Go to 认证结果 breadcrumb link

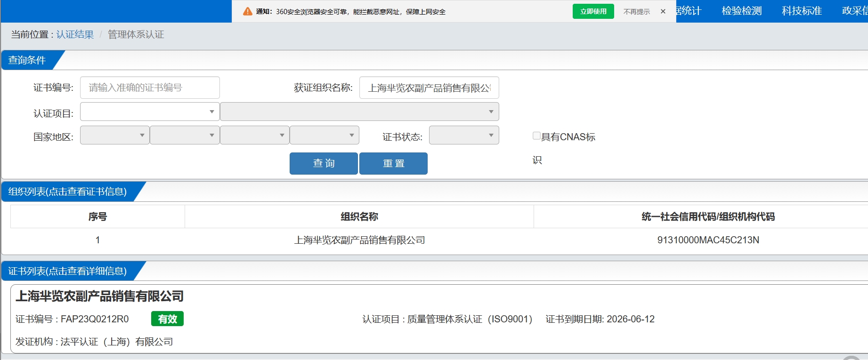(x=75, y=34)
